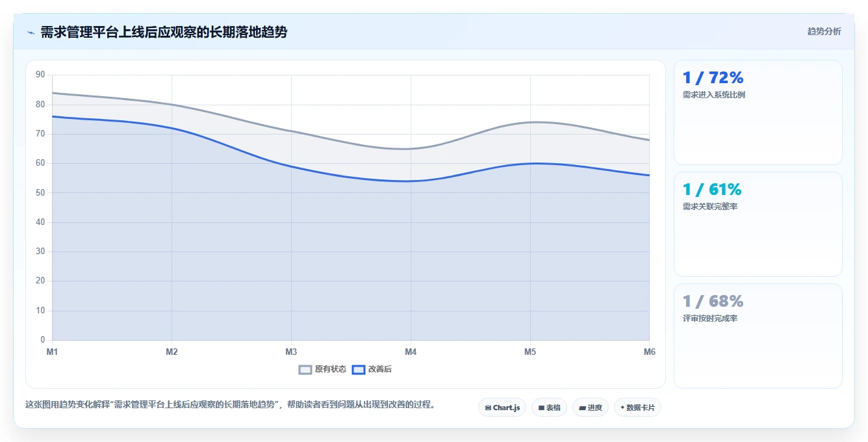Click the M4 x-axis label
This screenshot has width=868, height=442.
(x=411, y=352)
